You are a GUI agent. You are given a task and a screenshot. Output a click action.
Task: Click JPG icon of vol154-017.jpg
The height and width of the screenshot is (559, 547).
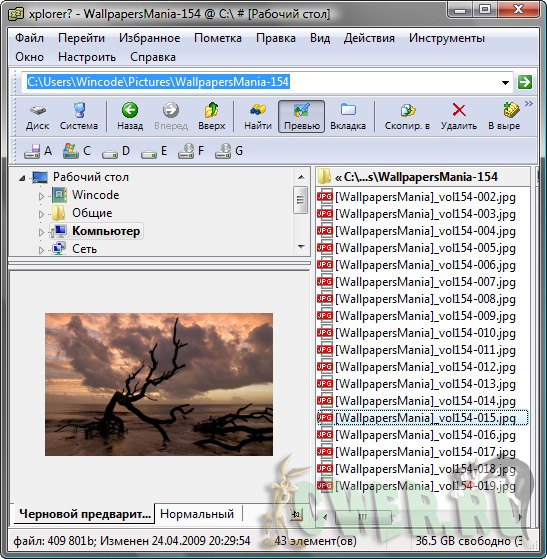click(x=324, y=452)
